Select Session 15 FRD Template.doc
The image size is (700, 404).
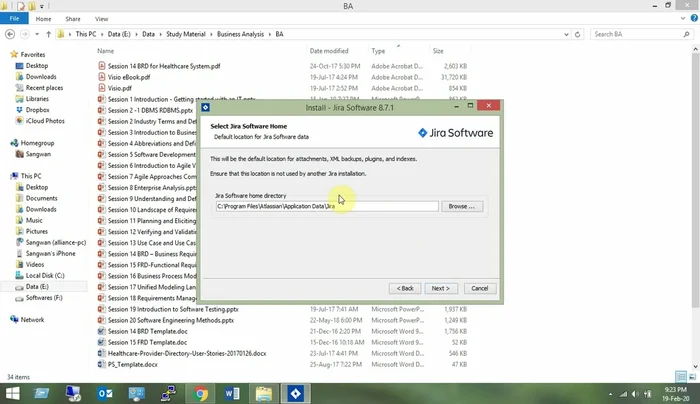click(147, 342)
